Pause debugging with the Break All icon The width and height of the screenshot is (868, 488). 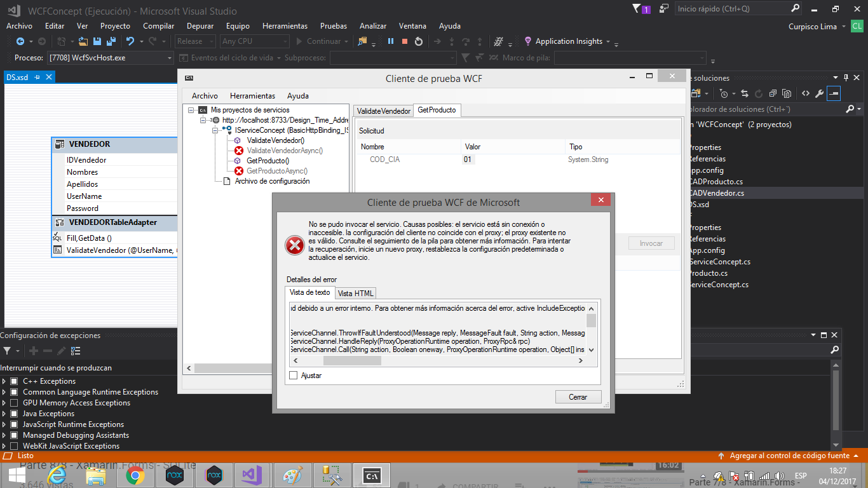pyautogui.click(x=390, y=41)
